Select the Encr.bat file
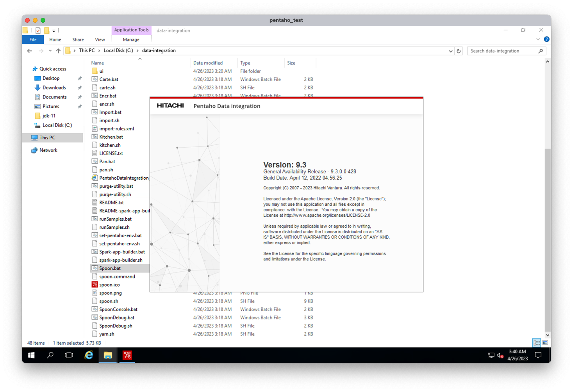 coord(108,96)
